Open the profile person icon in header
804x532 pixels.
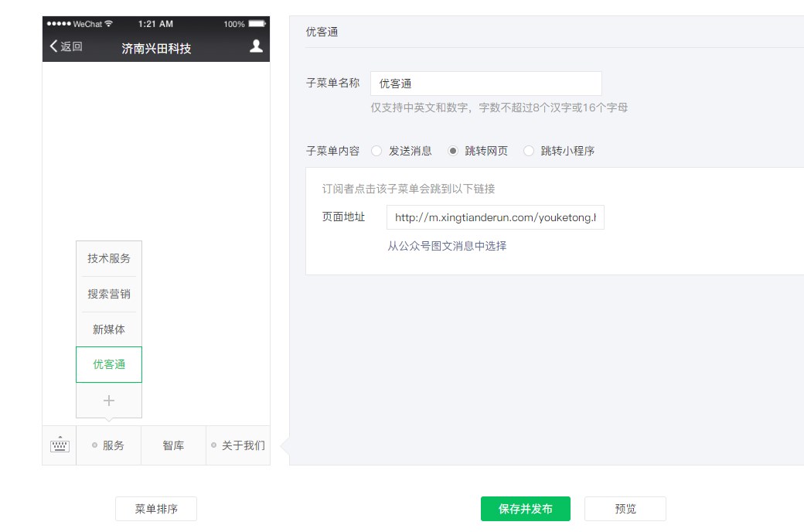pos(256,46)
